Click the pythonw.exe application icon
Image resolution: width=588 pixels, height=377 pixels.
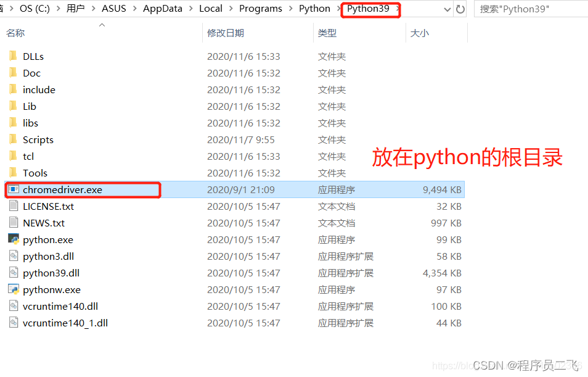point(14,289)
